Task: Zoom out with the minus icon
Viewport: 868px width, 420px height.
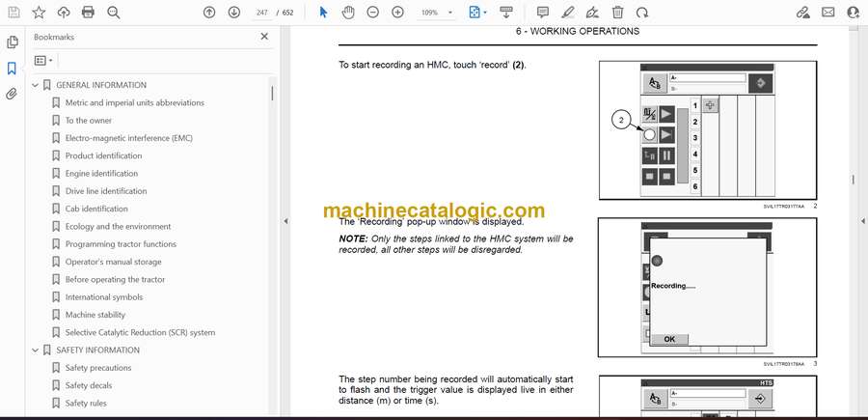Action: pyautogui.click(x=373, y=13)
